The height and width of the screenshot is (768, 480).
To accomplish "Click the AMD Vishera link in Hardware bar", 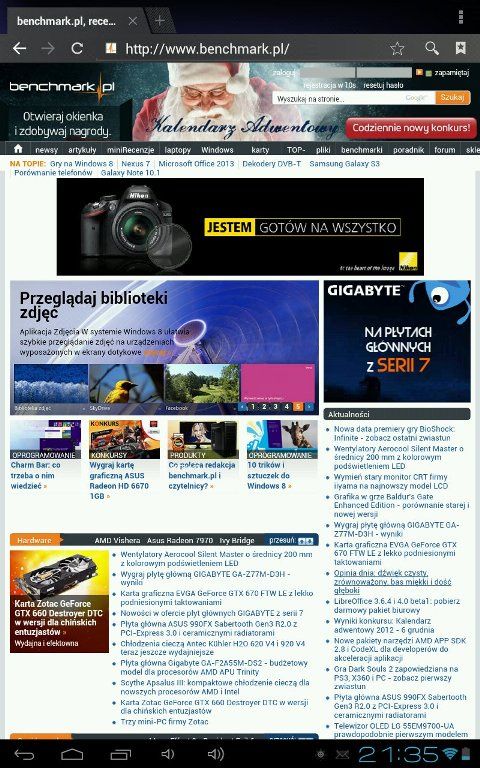I will pyautogui.click(x=117, y=541).
